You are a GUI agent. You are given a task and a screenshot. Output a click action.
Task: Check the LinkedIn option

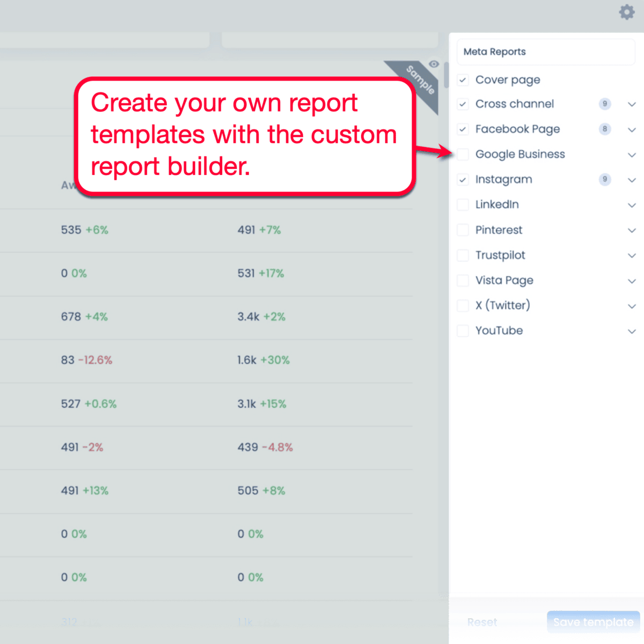point(463,204)
